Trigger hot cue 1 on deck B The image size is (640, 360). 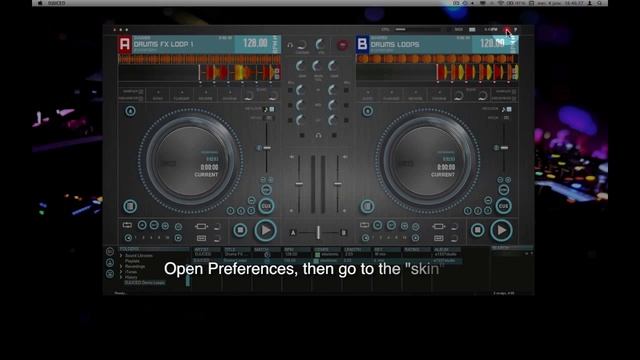[x=468, y=211]
